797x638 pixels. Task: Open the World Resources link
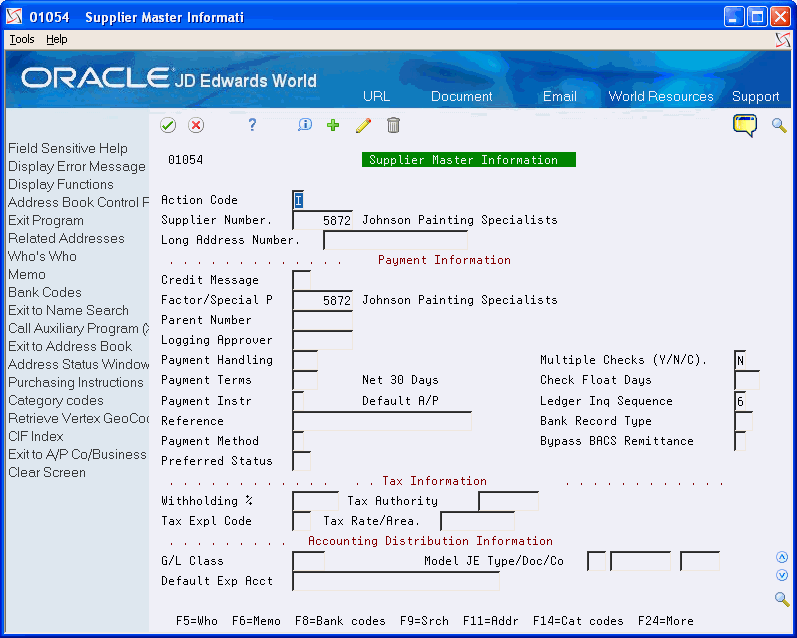661,97
